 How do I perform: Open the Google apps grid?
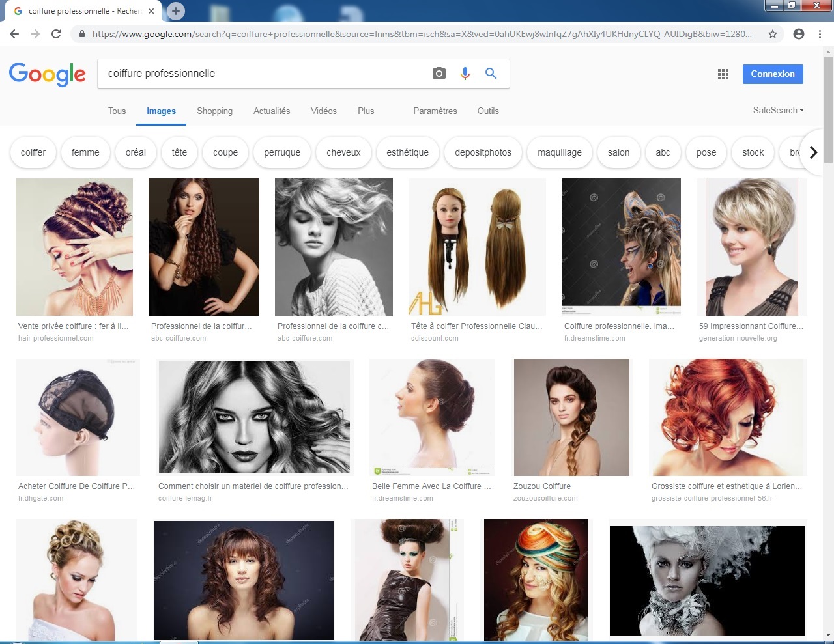pyautogui.click(x=723, y=74)
